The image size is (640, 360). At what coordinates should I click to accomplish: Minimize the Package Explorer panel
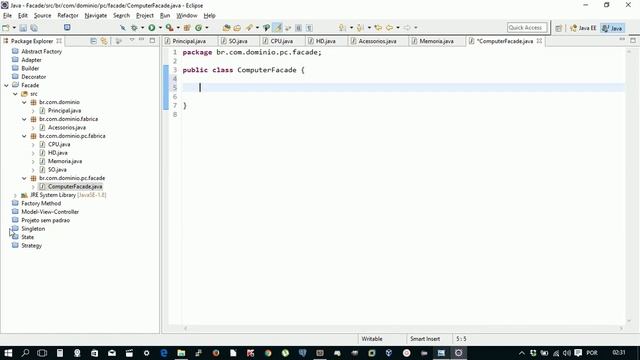pyautogui.click(x=142, y=40)
